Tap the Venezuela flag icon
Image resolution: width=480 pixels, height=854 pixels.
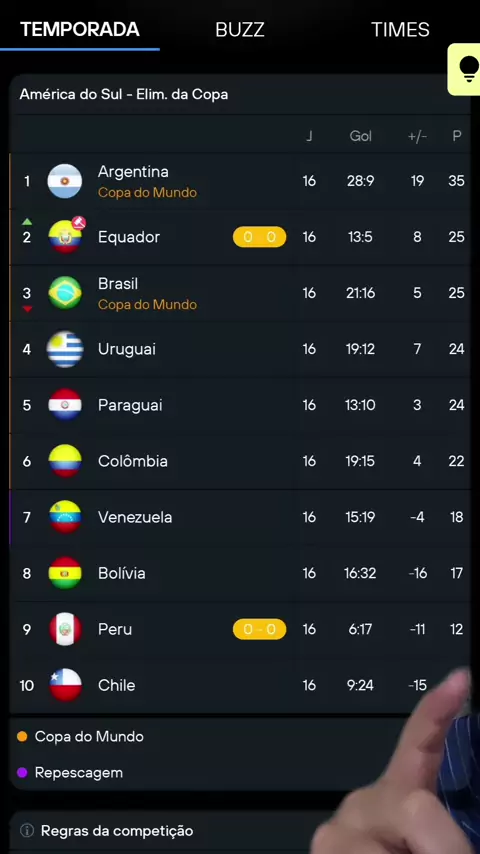(65, 517)
